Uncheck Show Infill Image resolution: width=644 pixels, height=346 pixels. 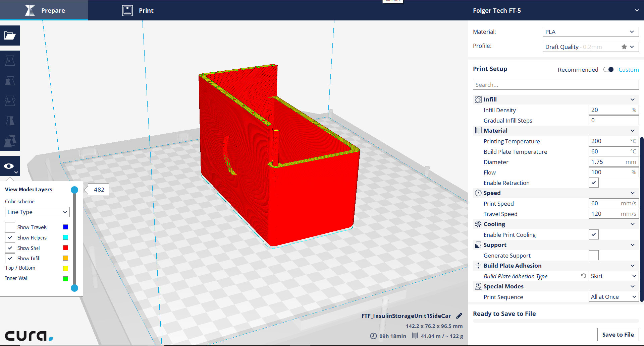tap(10, 258)
